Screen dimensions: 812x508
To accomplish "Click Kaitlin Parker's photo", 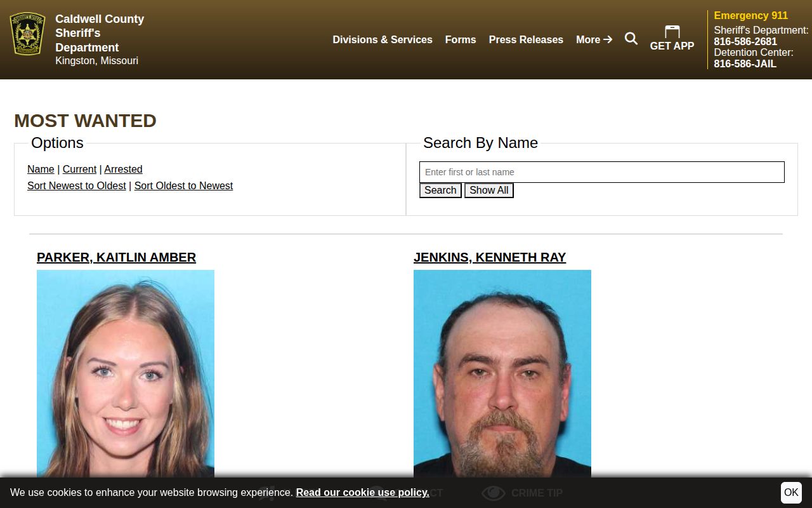I will (x=126, y=373).
